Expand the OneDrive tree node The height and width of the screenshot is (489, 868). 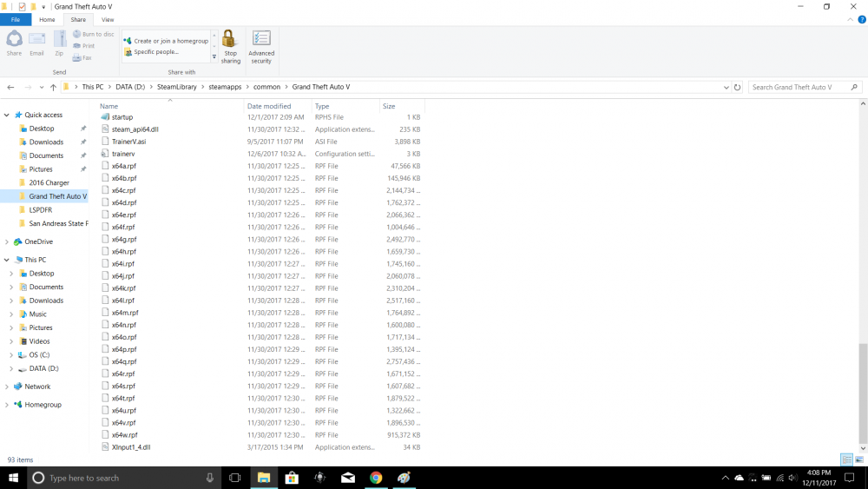coord(7,242)
